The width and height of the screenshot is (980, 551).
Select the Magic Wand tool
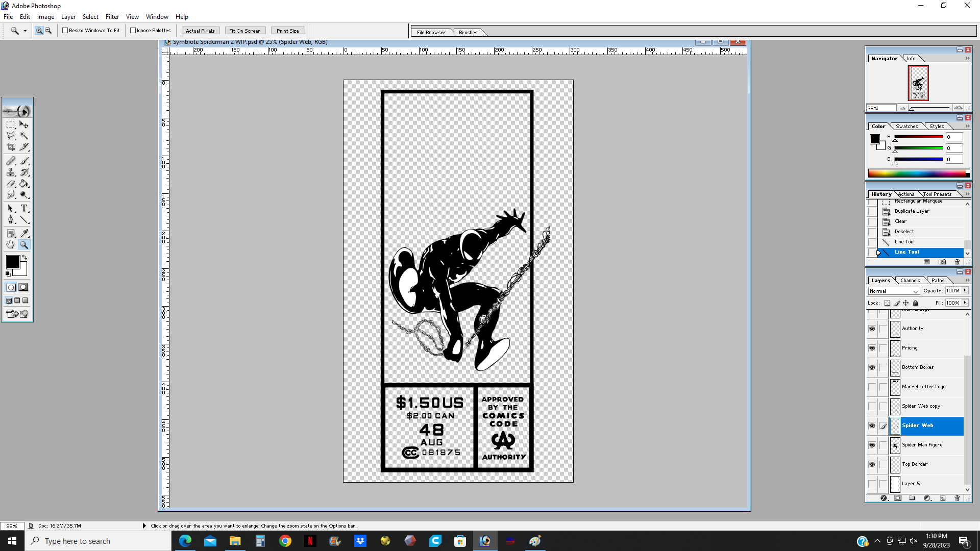click(x=24, y=136)
